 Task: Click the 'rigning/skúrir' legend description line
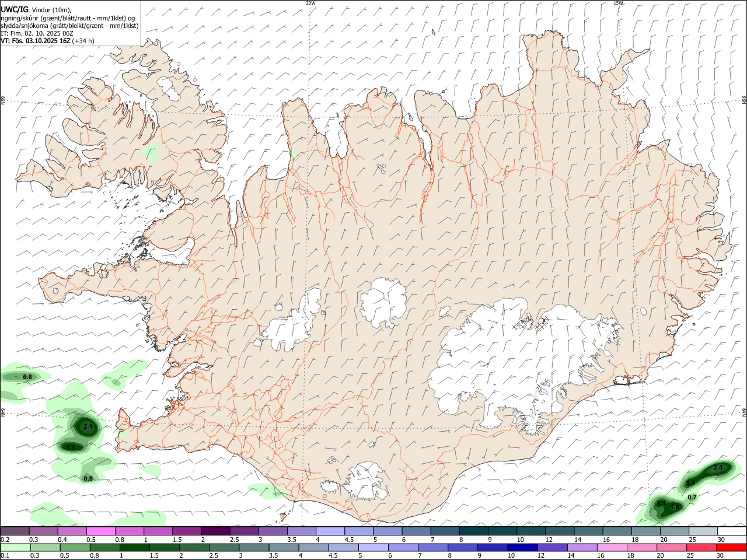(68, 17)
